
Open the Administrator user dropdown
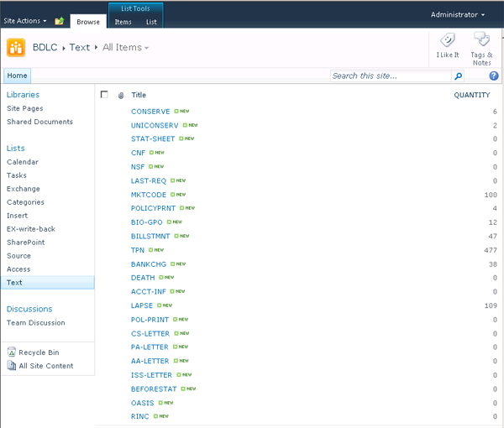pos(458,15)
